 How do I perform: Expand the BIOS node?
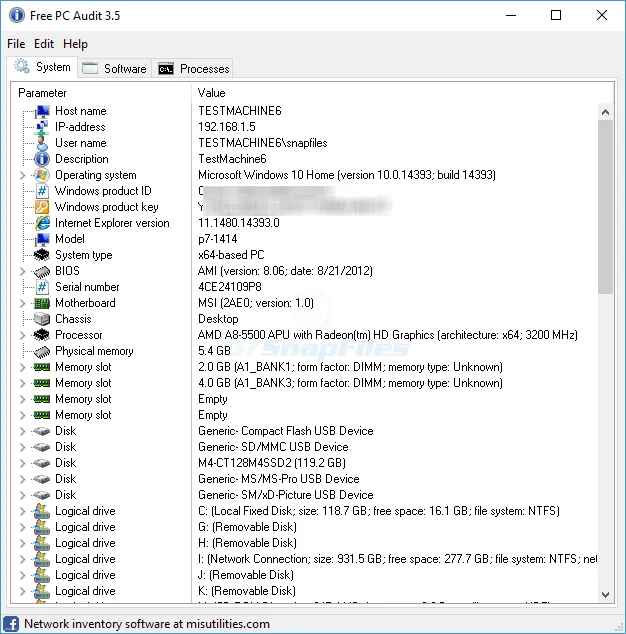pyautogui.click(x=23, y=271)
